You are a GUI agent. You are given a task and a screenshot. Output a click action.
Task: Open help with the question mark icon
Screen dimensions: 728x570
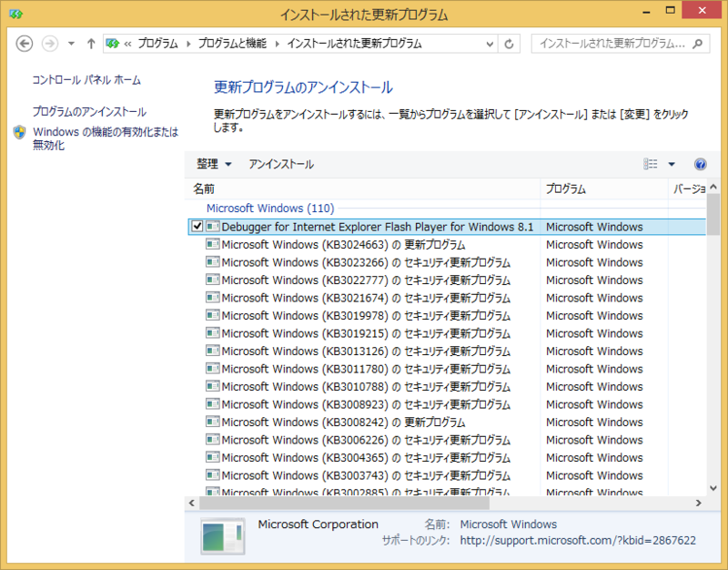700,164
